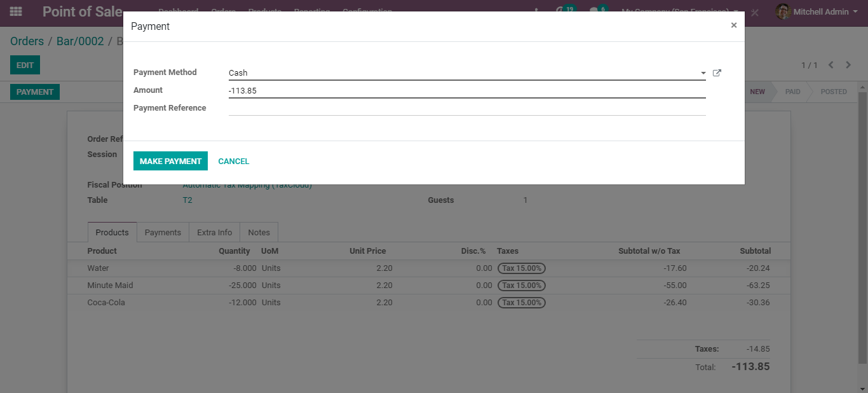Click the Disc.% column header
This screenshot has width=868, height=393.
point(473,251)
